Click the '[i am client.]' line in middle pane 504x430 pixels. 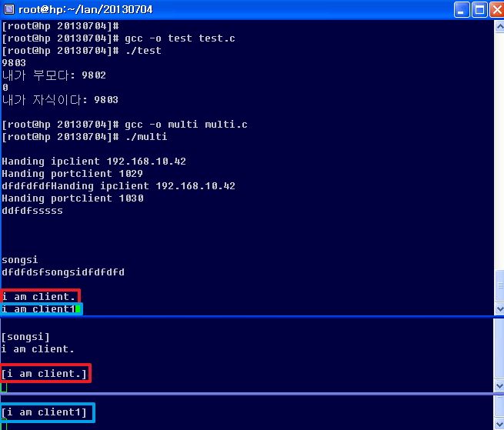45,374
